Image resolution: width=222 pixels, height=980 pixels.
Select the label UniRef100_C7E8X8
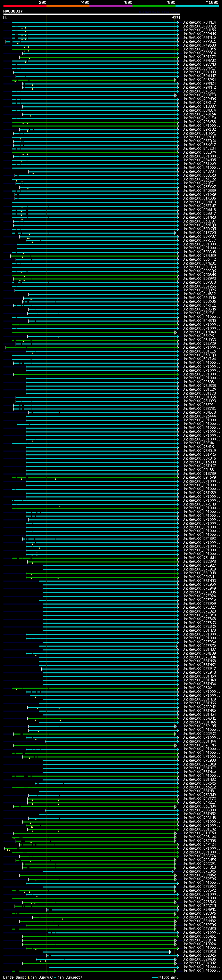[x=199, y=619]
